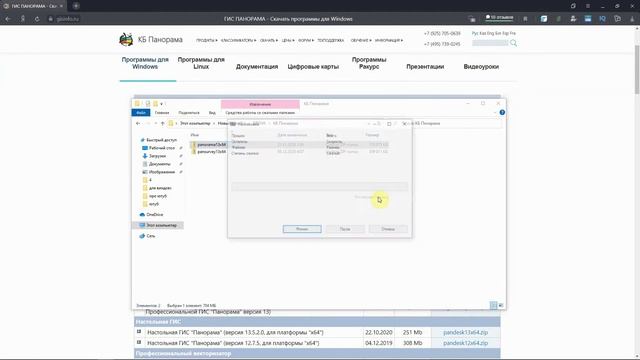
Task: Click the website search magnifier icon
Action: point(513,43)
